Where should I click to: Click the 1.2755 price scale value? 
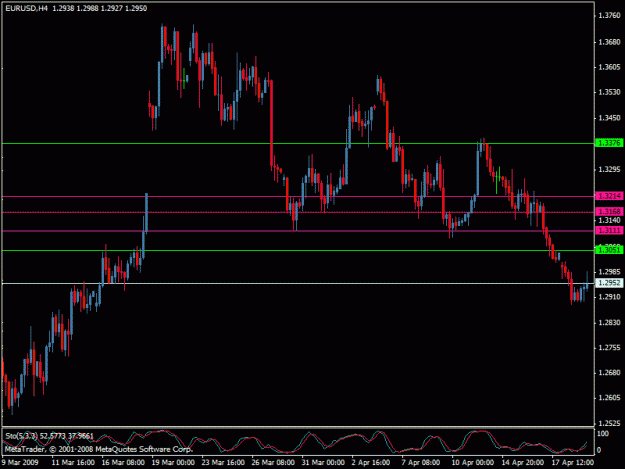[x=609, y=348]
